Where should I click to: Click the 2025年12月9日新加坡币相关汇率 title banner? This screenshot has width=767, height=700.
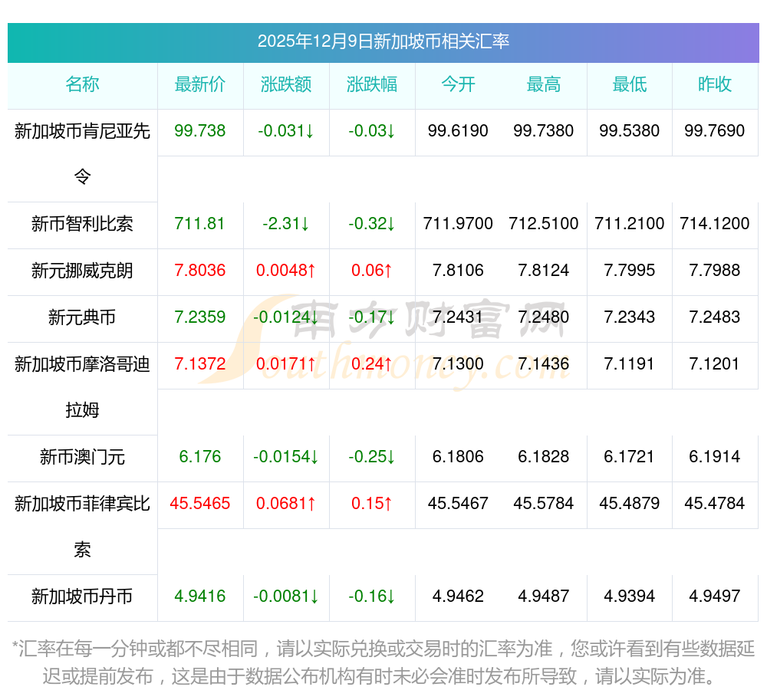383,41
